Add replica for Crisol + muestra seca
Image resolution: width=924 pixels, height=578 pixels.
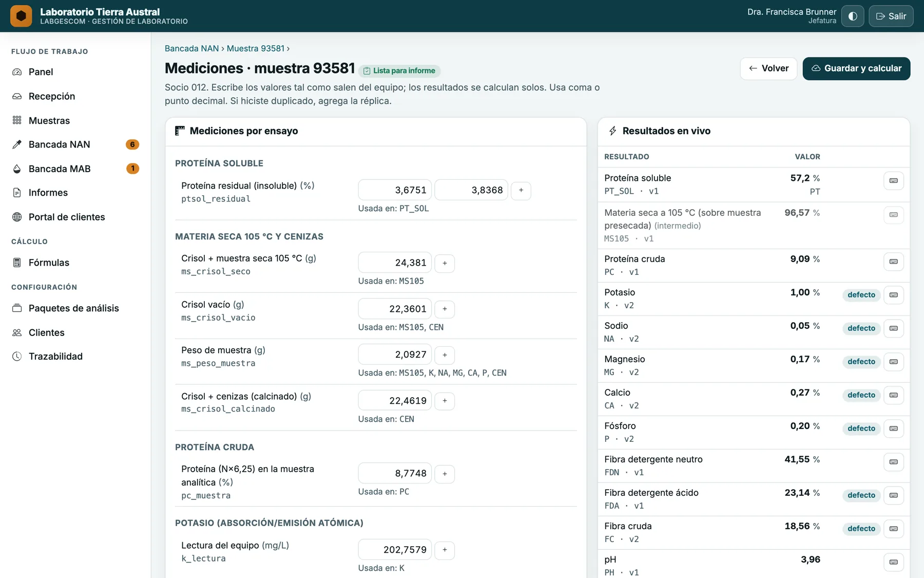point(445,263)
